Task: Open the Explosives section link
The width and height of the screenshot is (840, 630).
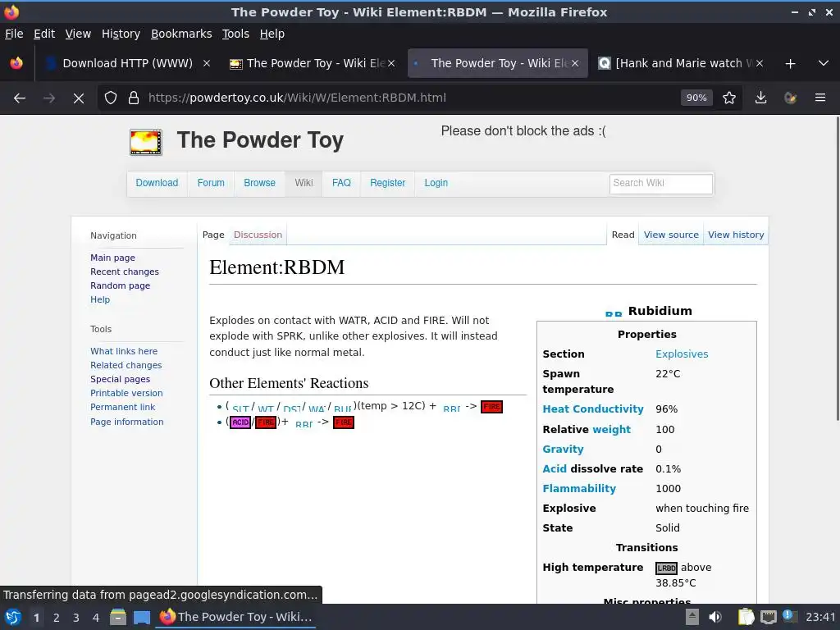Action: click(682, 354)
